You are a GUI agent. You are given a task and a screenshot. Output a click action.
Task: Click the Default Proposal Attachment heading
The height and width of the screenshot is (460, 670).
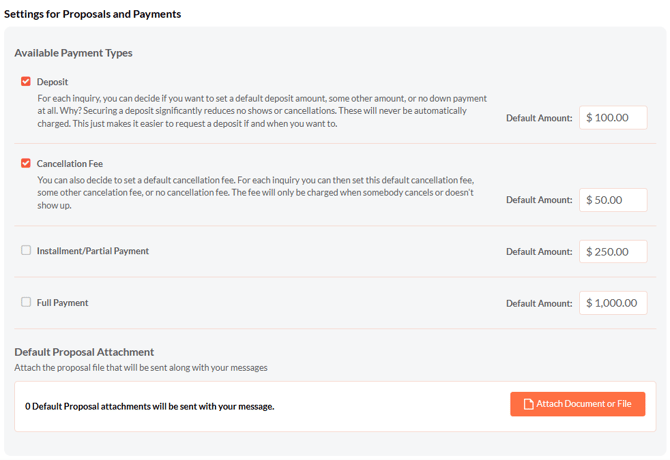pos(84,352)
